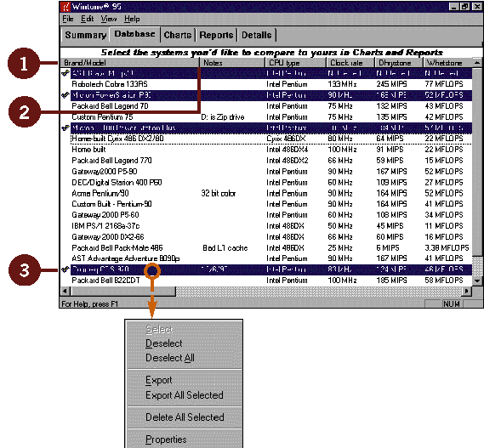Select the Home built row

[271, 150]
